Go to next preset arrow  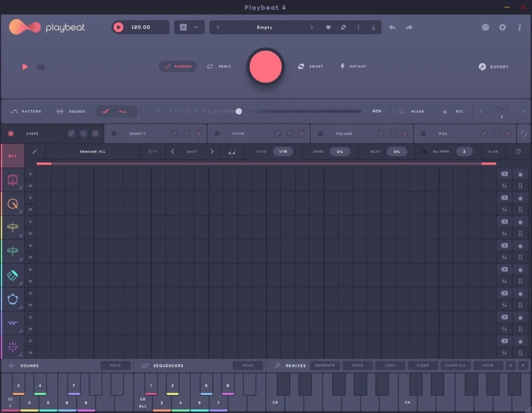312,27
